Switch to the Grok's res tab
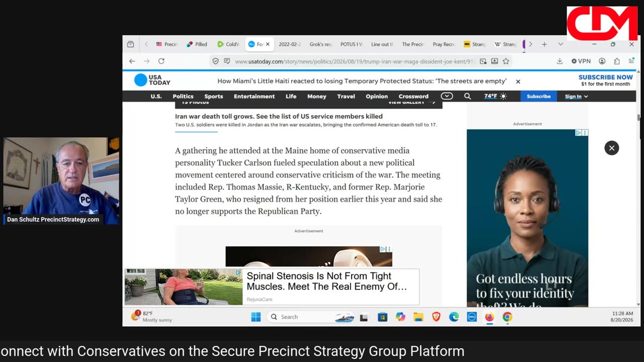The height and width of the screenshot is (362, 644). (x=321, y=44)
